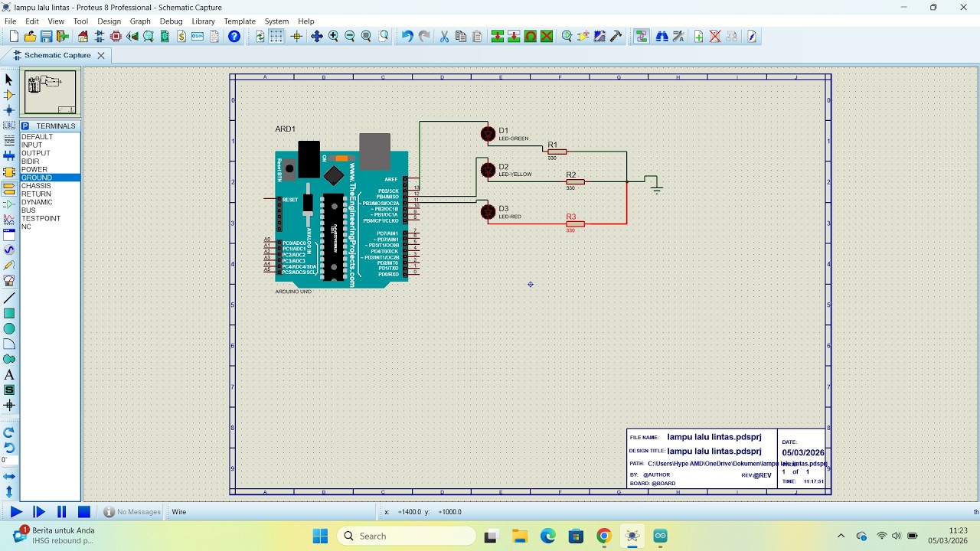The width and height of the screenshot is (980, 551).
Task: Stop the simulation
Action: [x=84, y=512]
